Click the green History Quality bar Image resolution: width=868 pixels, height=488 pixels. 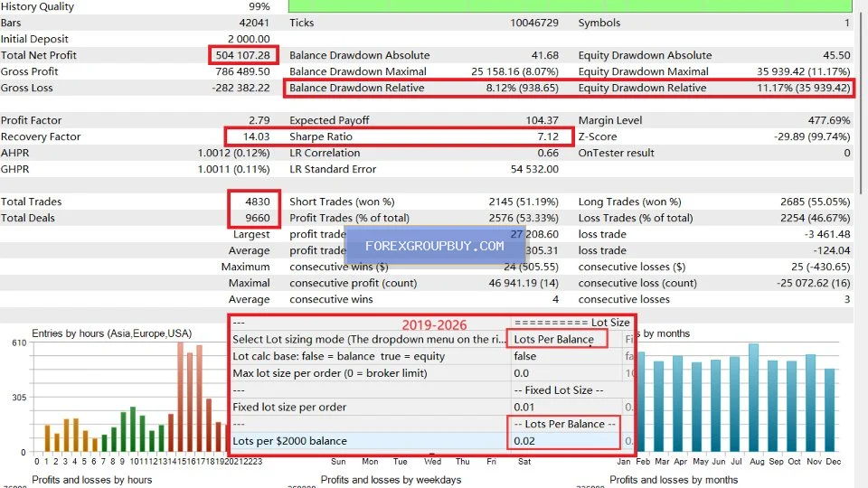click(571, 6)
